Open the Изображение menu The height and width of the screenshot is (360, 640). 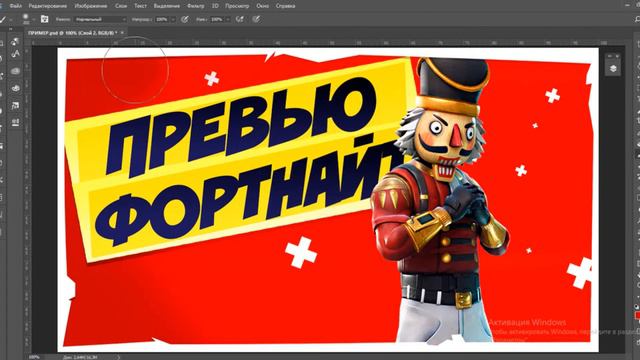click(91, 6)
